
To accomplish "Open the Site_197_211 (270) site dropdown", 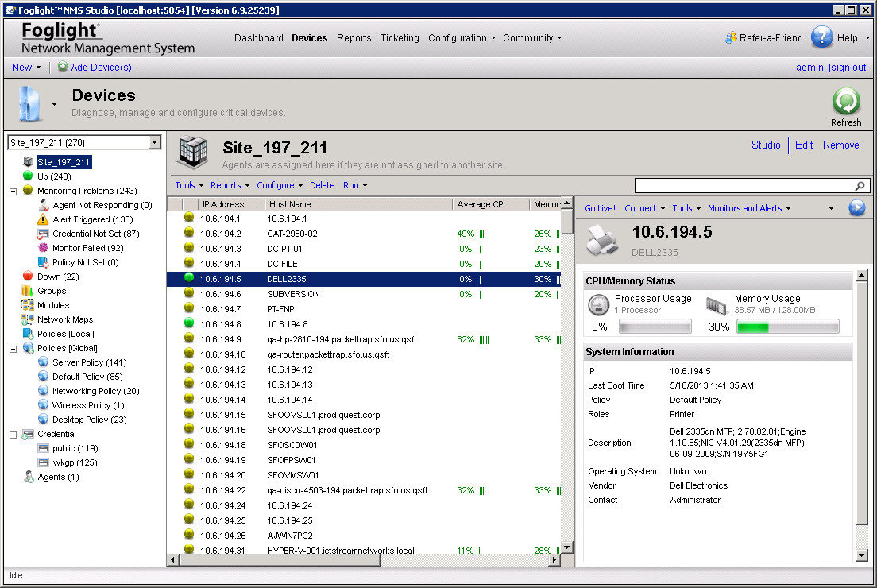I will tap(155, 143).
